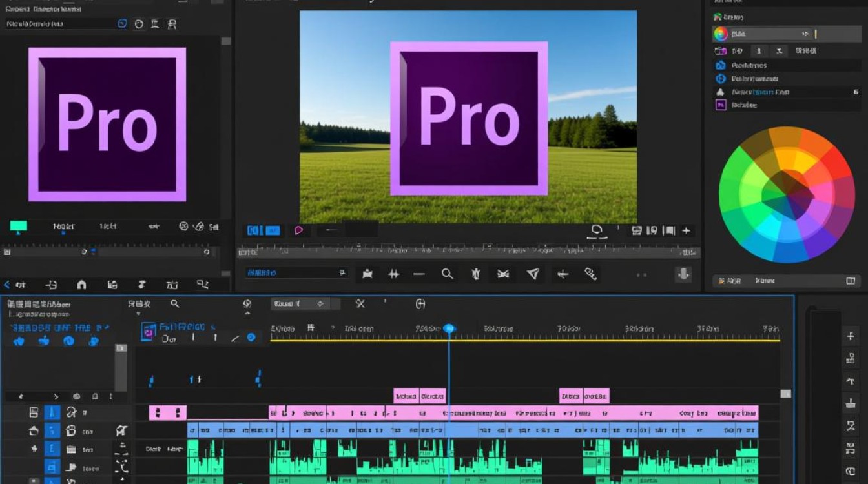This screenshot has width=868, height=484.
Task: Click the right chevron above the track headers
Action: [x=56, y=396]
